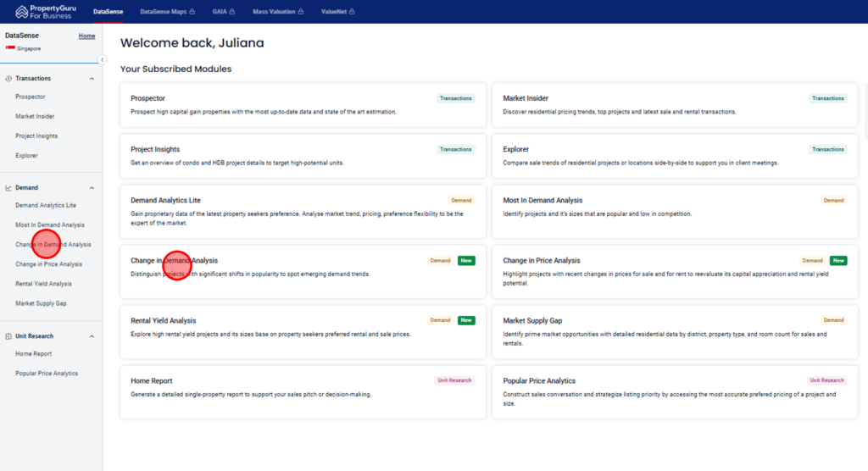
Task: Open the Prospector module card title
Action: (147, 98)
